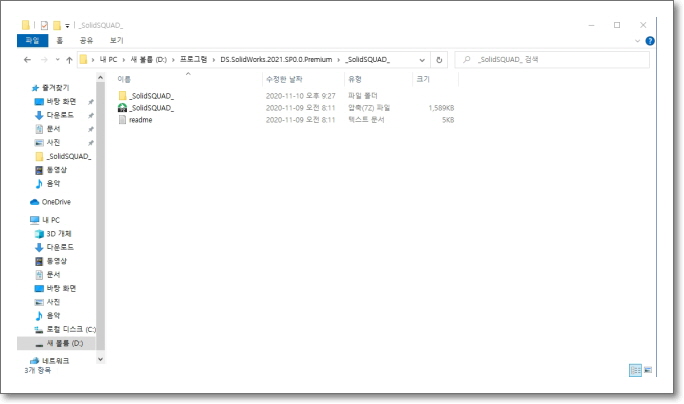Open _SolidSQUAD_ in navigation pane
Viewport: 684px width, 404px height.
click(x=63, y=156)
